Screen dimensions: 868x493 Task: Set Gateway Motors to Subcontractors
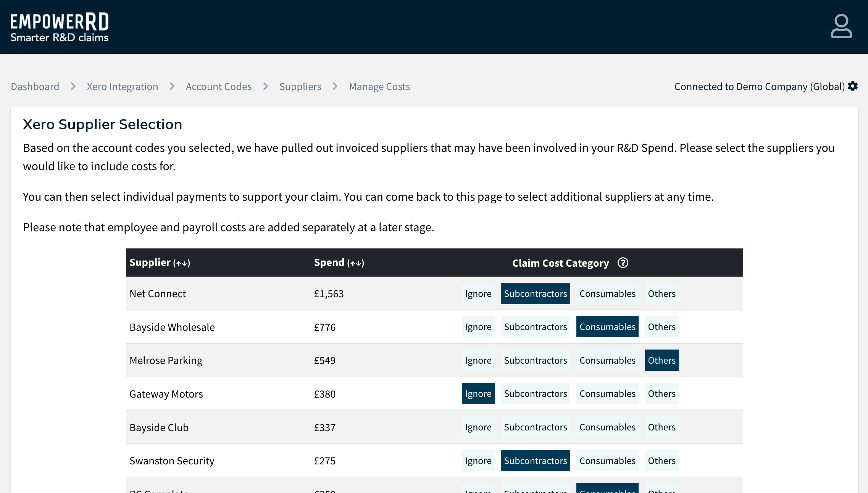point(535,393)
